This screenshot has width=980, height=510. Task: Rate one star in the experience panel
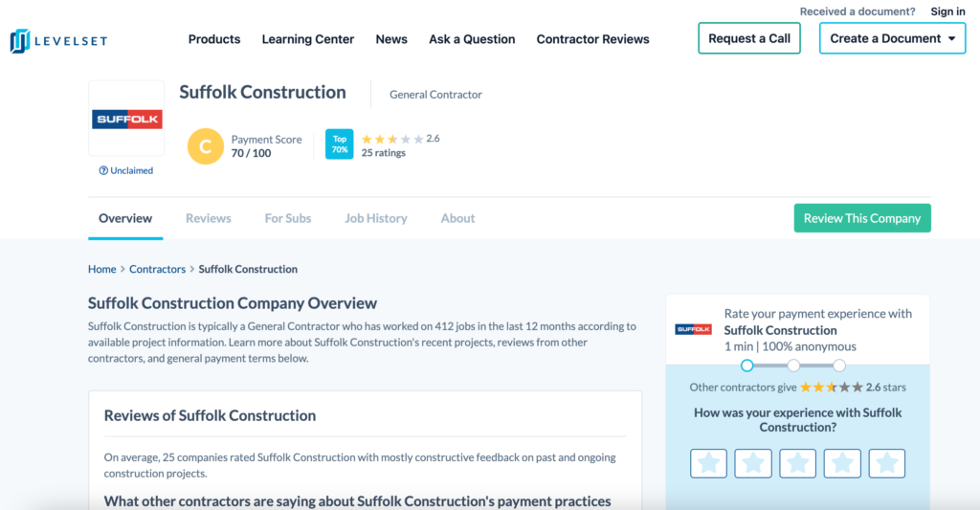tap(708, 463)
